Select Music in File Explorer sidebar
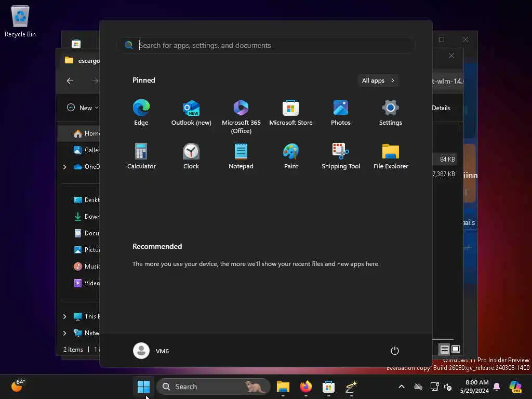Image resolution: width=532 pixels, height=399 pixels. (86, 267)
